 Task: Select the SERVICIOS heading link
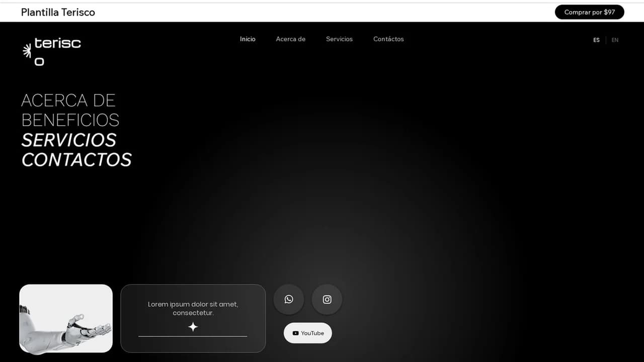69,140
